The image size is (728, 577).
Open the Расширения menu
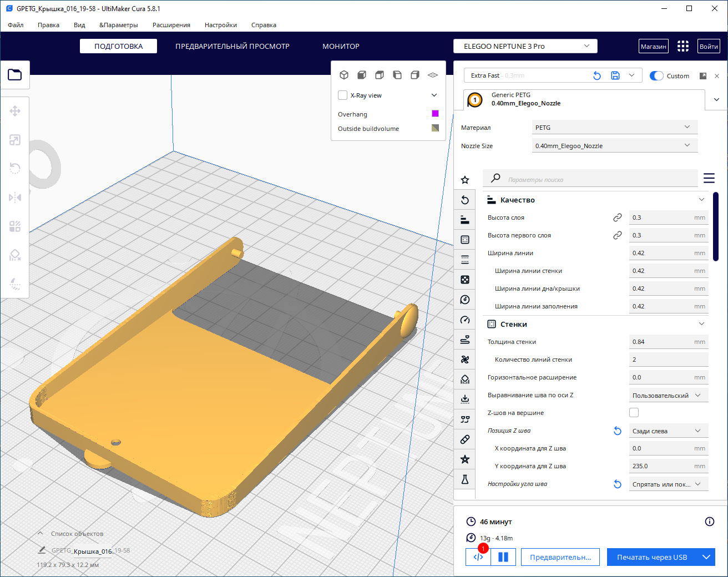point(171,25)
